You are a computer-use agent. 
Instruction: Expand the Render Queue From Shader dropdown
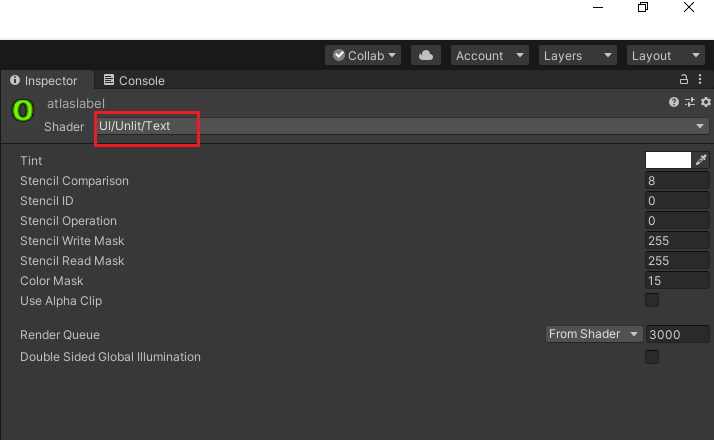pyautogui.click(x=594, y=334)
